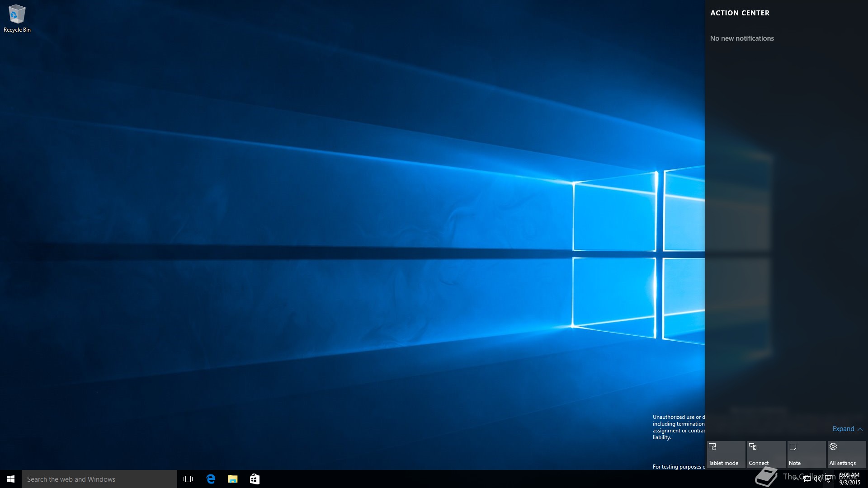Click the Connect quick action tile
This screenshot has height=488, width=868.
766,455
